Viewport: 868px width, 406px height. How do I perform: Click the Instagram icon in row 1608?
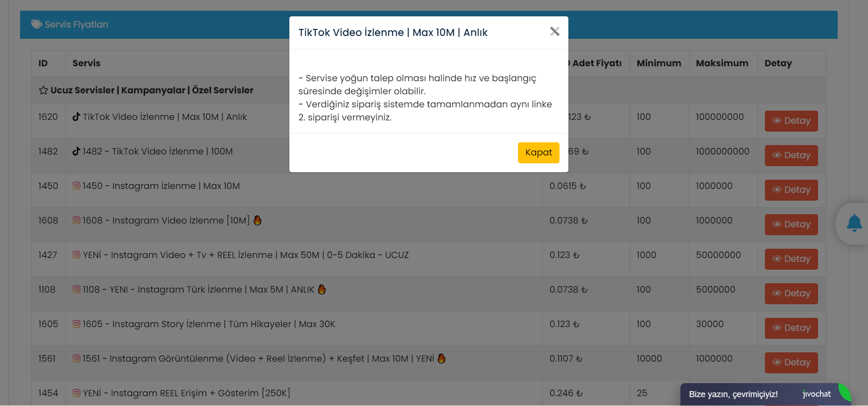77,220
